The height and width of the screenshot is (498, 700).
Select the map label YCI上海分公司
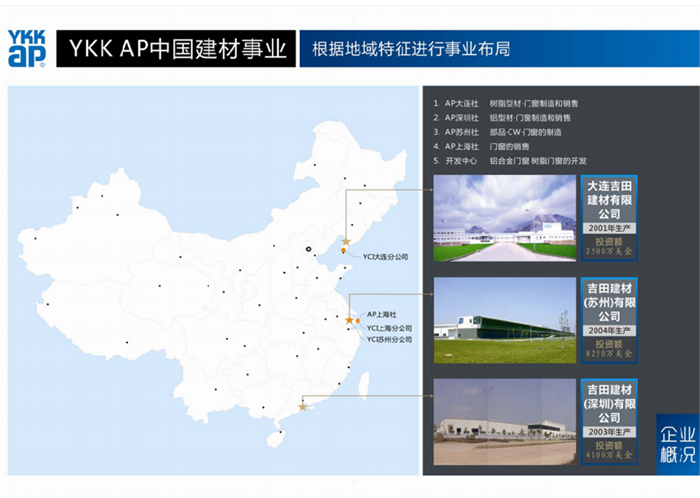tap(389, 328)
